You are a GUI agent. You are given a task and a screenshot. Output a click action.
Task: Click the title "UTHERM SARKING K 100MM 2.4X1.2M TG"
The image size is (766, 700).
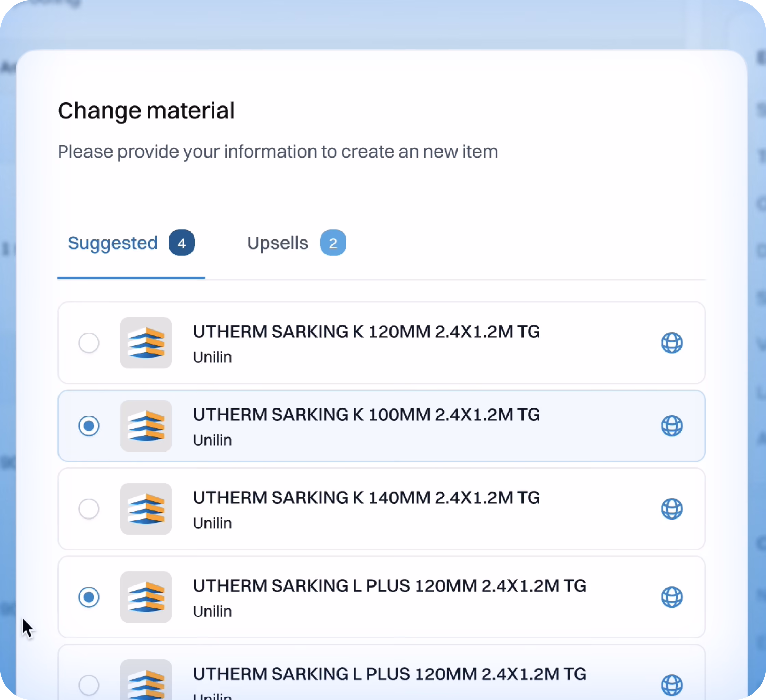tap(366, 414)
